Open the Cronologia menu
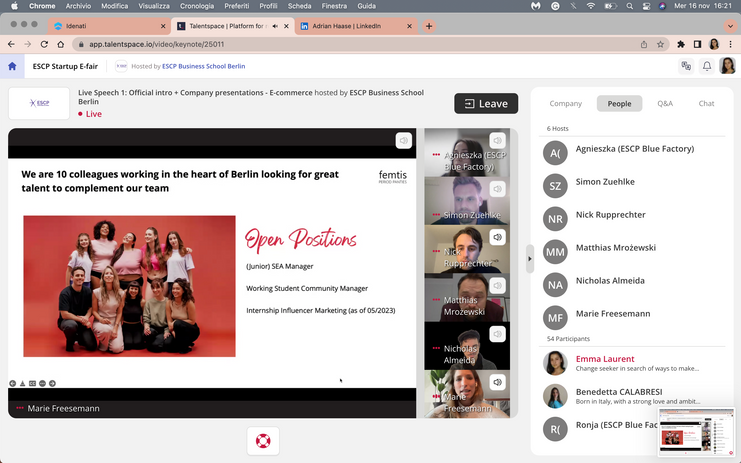This screenshot has width=741, height=463. coord(197,6)
